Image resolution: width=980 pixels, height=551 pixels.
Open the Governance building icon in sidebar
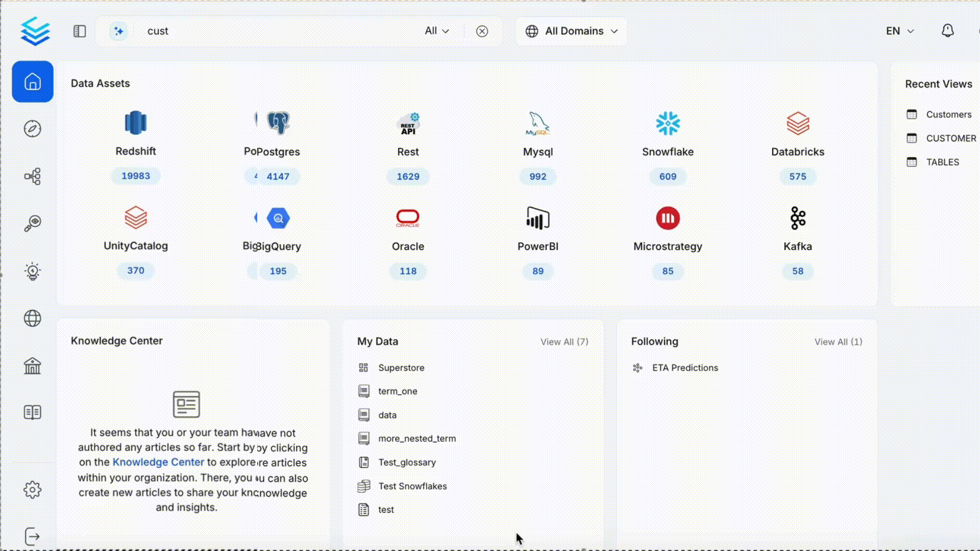pyautogui.click(x=33, y=365)
